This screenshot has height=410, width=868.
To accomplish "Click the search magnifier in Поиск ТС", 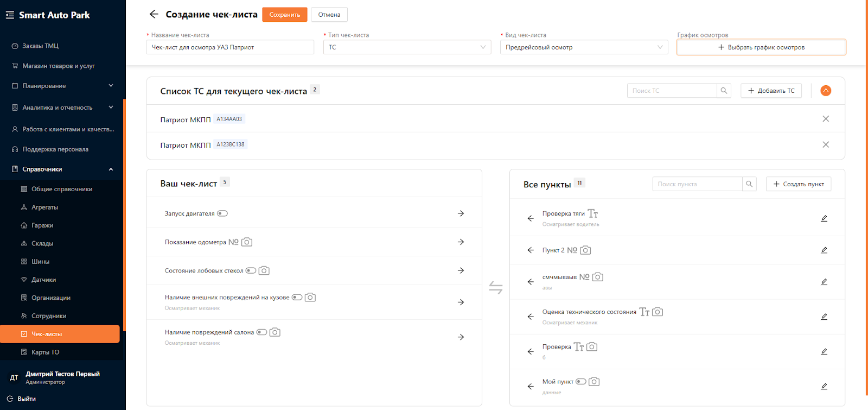I will coord(724,91).
